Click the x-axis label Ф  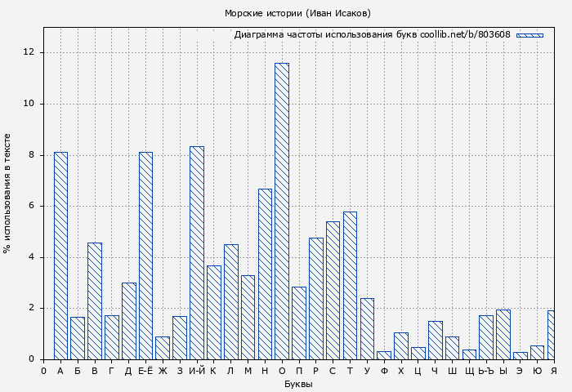(384, 371)
